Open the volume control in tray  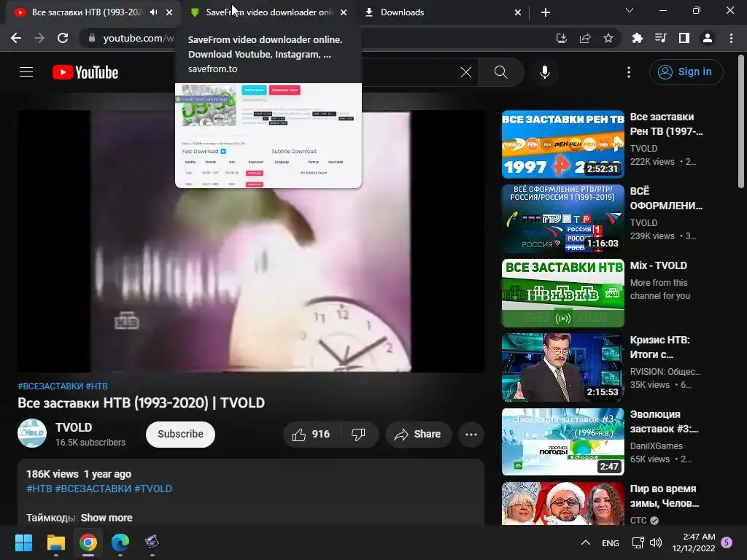point(656,542)
